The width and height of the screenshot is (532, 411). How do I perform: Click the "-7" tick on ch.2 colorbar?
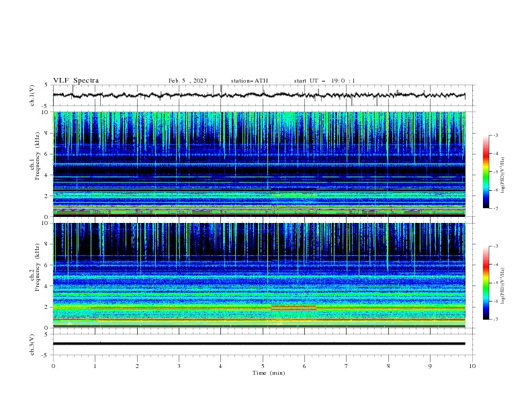tap(496, 320)
